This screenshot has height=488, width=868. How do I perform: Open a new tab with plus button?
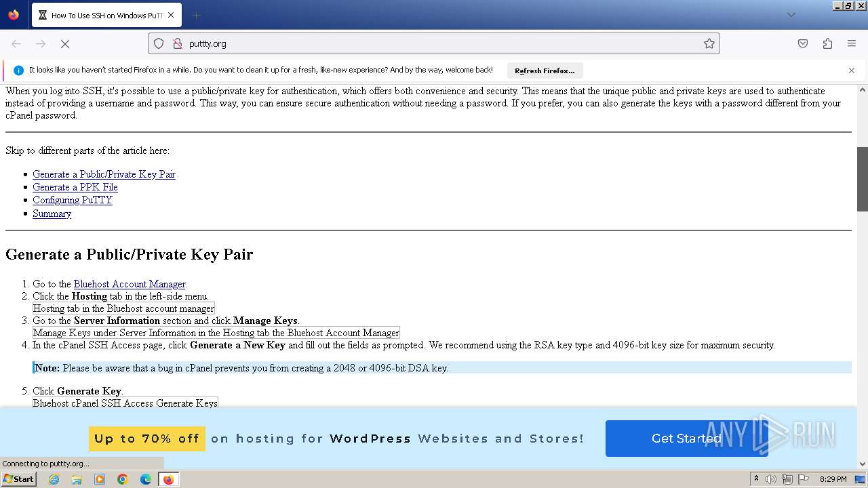point(196,15)
